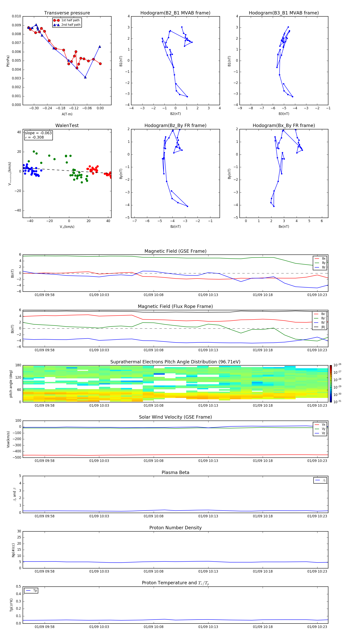Screen dimensions: 351x644
Task: Select the Bz legend entry in GSE Frame plot
Action: pyautogui.click(x=320, y=267)
